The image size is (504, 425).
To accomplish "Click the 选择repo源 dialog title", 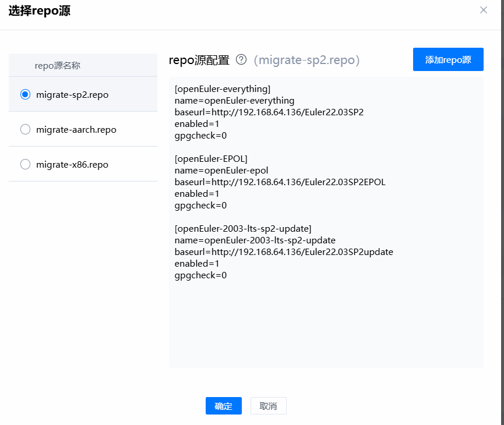I will (x=40, y=10).
